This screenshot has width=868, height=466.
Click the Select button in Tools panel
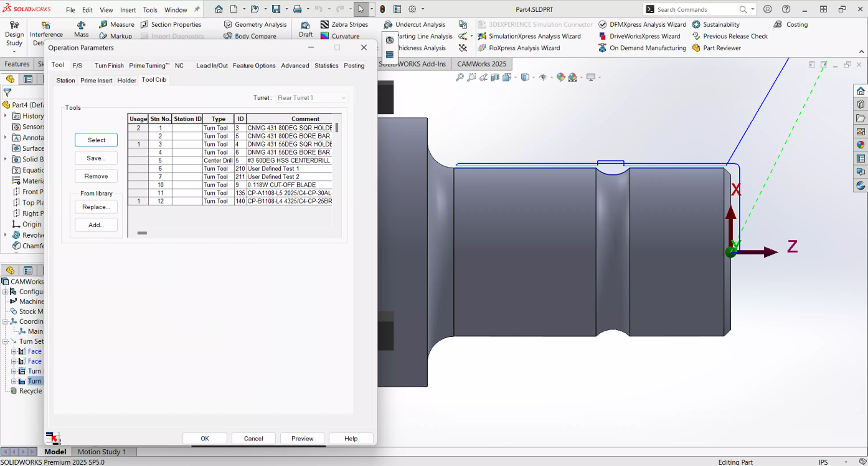tap(96, 140)
